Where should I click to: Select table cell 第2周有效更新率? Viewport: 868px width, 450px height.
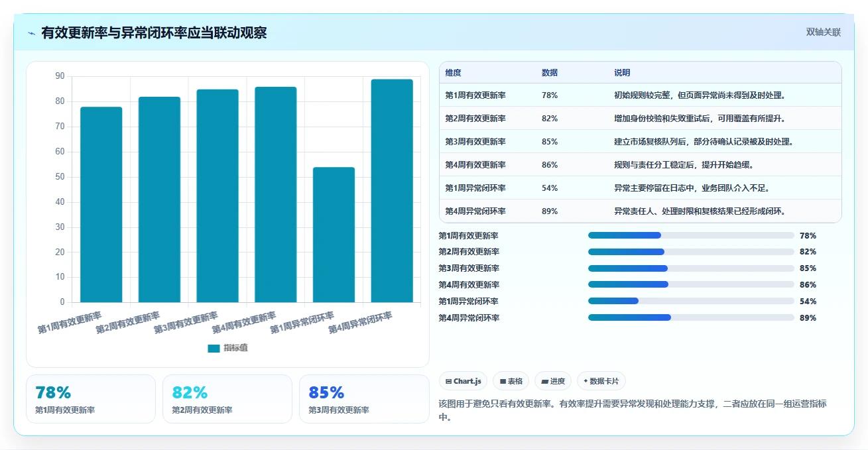pyautogui.click(x=475, y=119)
